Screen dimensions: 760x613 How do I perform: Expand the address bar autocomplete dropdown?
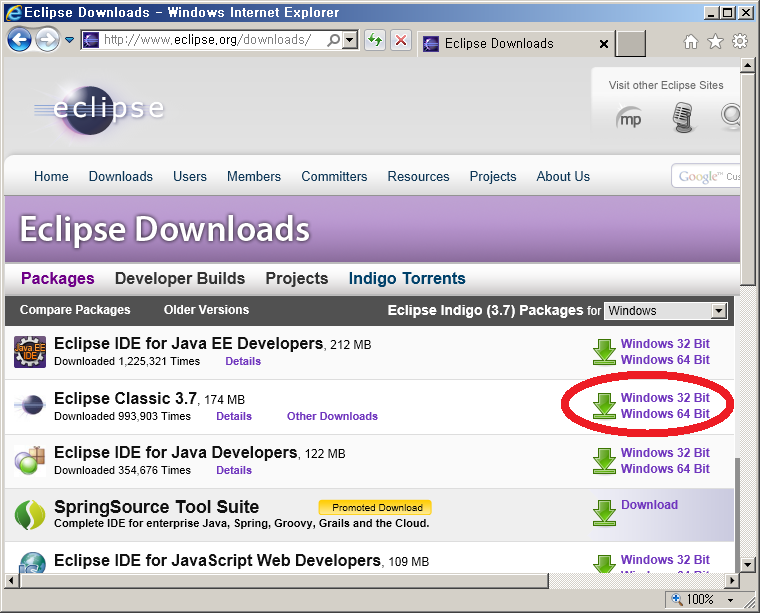[x=350, y=40]
